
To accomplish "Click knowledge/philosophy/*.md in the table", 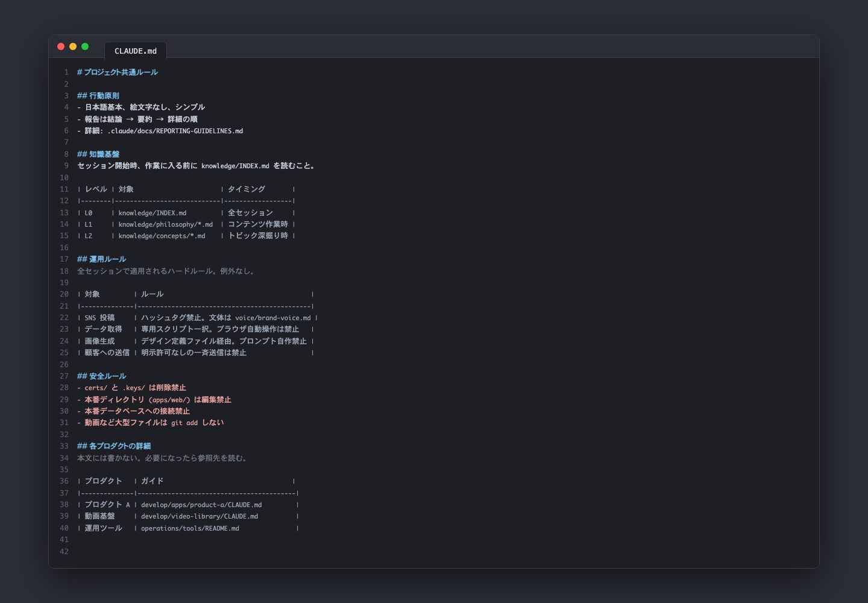I will tap(166, 224).
